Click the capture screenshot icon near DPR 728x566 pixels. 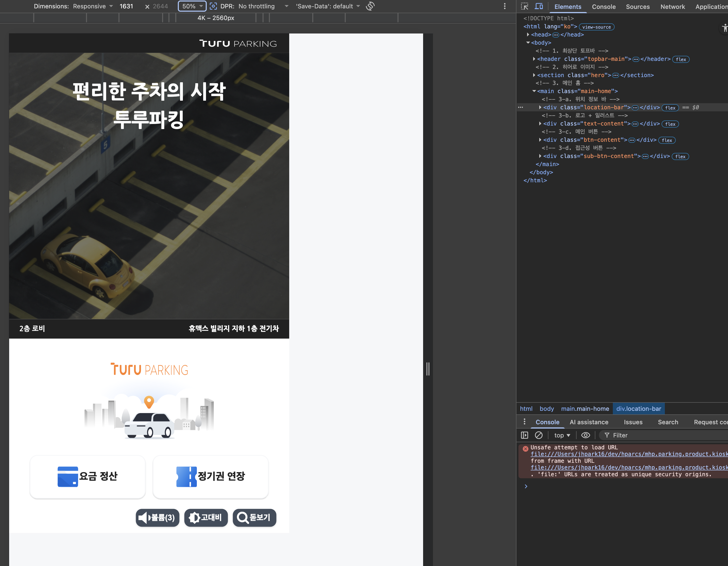(213, 6)
